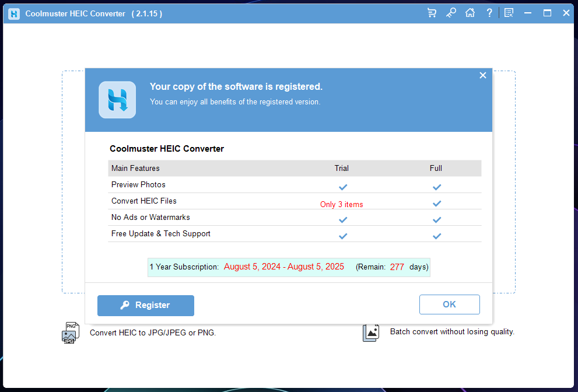Screen dimensions: 578x392
Task: Maximize the HEIC Converter window
Action: [x=547, y=13]
